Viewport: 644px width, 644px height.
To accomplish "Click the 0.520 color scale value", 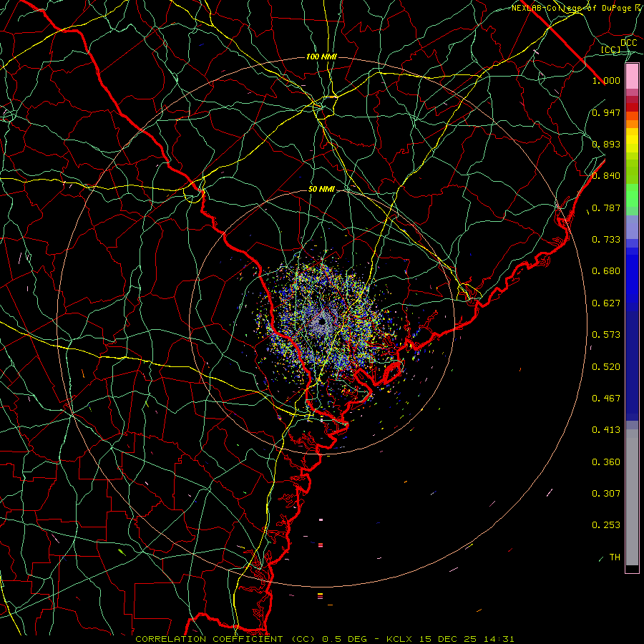I will (606, 367).
